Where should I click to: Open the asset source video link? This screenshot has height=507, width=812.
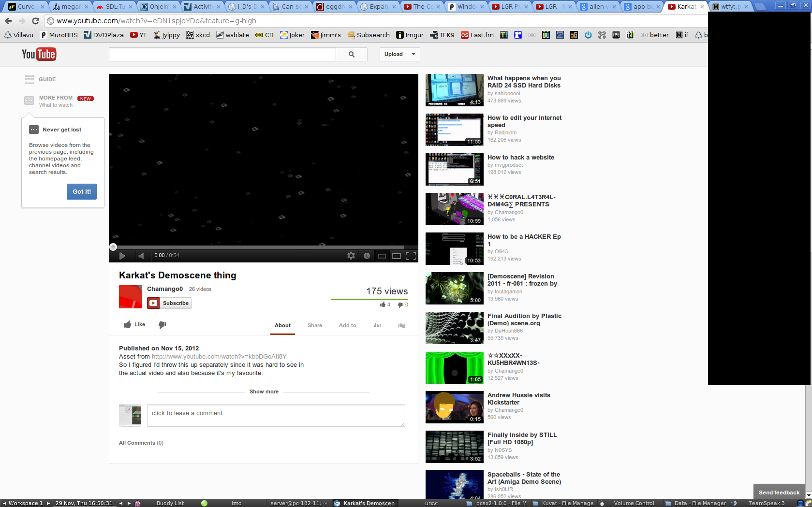coord(219,357)
